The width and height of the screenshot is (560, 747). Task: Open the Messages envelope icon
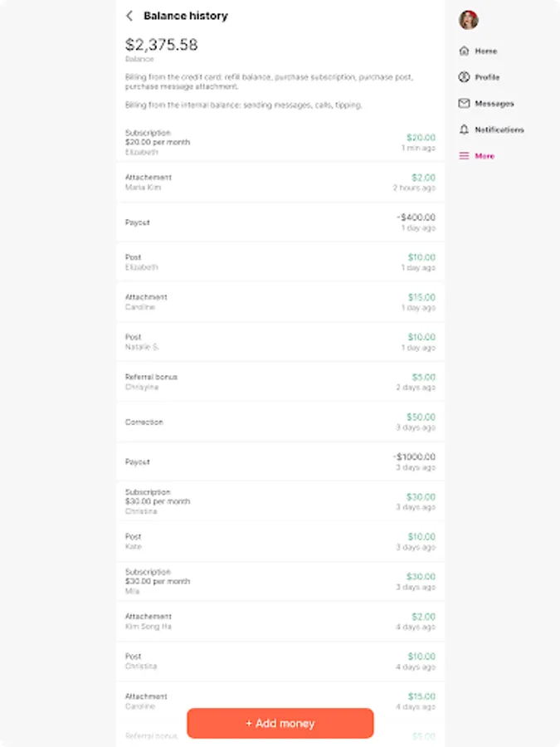pyautogui.click(x=465, y=104)
